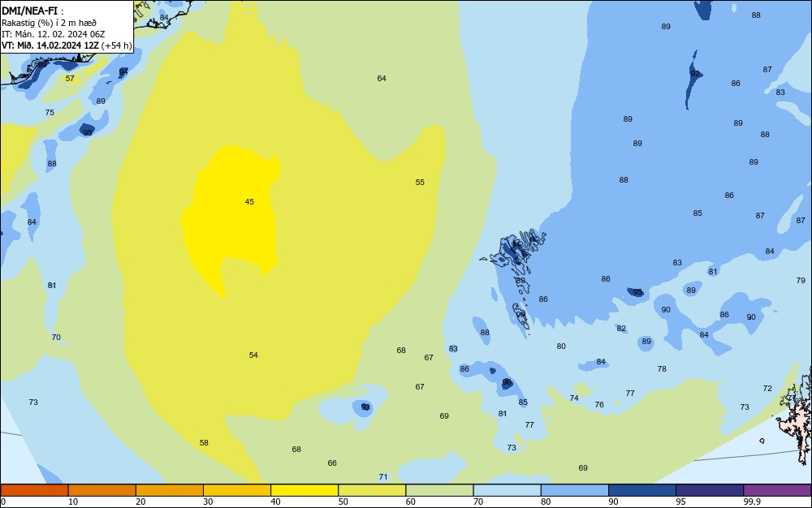Select the 40–50 bright yellow legend swatch

[x=304, y=490]
